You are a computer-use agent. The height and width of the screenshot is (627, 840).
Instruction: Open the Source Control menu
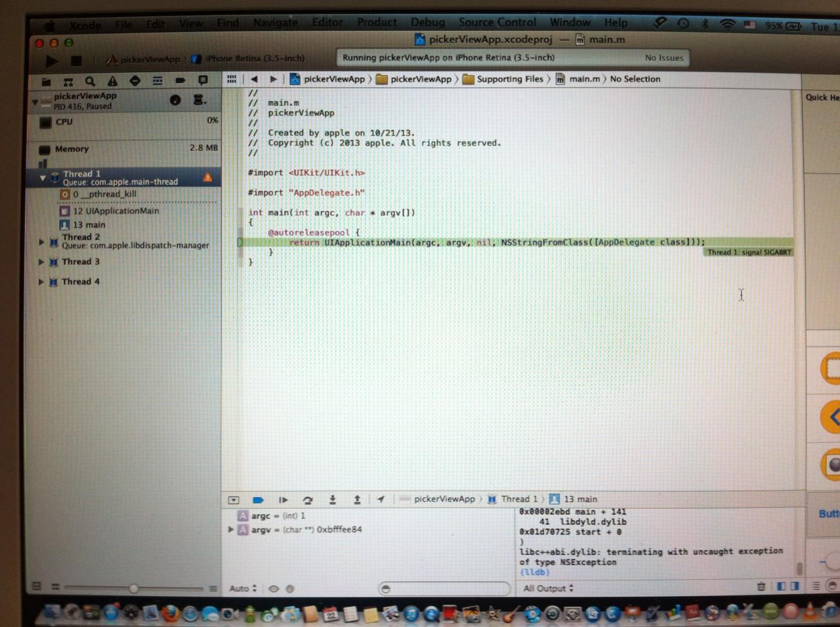497,22
